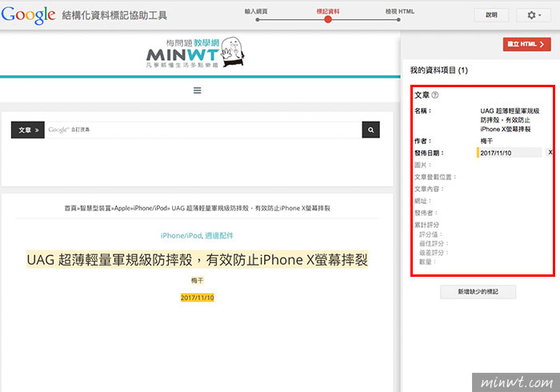The width and height of the screenshot is (560, 392).
Task: Focus the Google custom search field
Action: pos(203,130)
